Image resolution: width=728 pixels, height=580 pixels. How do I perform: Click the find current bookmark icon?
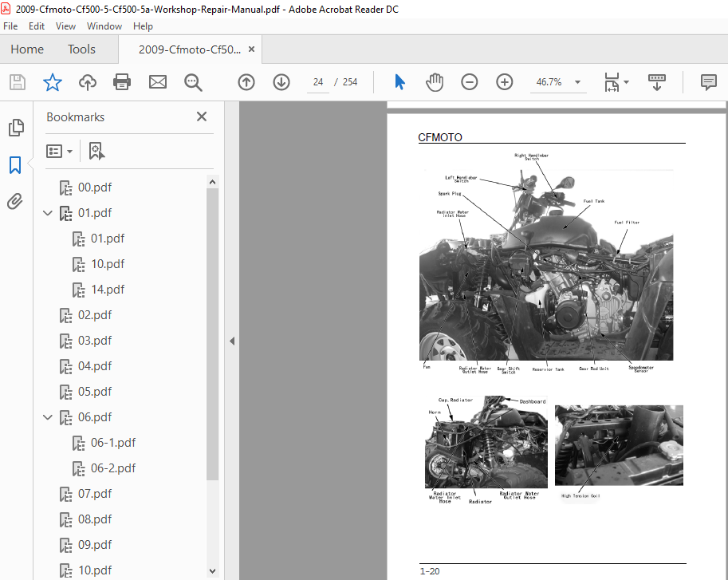(x=96, y=151)
